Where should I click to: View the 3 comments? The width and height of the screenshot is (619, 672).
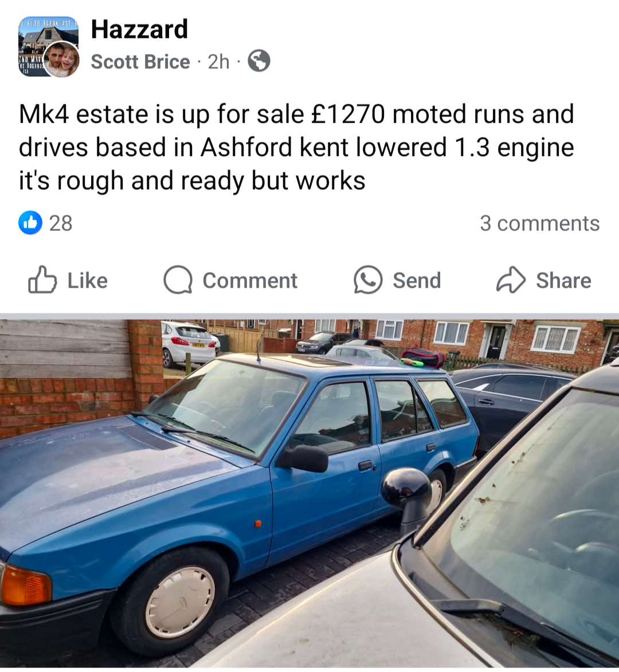click(x=540, y=223)
